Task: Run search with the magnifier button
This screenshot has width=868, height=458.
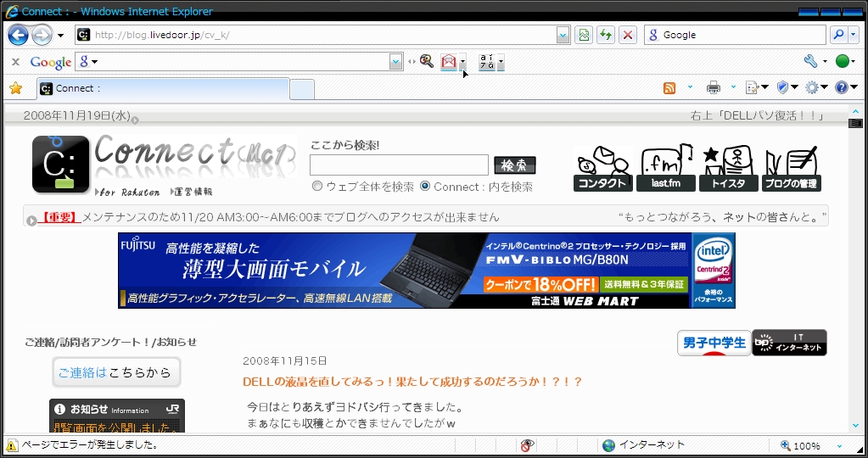Action: [838, 35]
